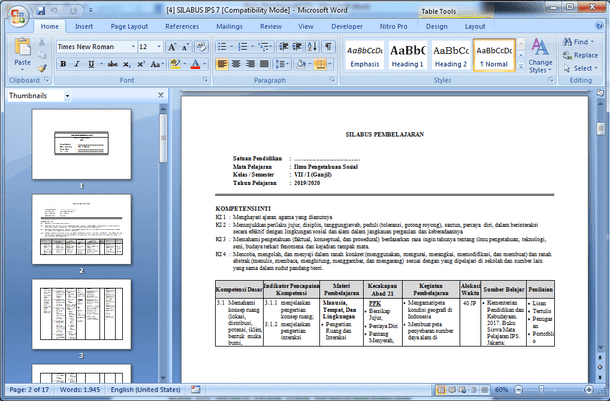Switch to Mailings tab
The width and height of the screenshot is (610, 401).
tap(229, 26)
